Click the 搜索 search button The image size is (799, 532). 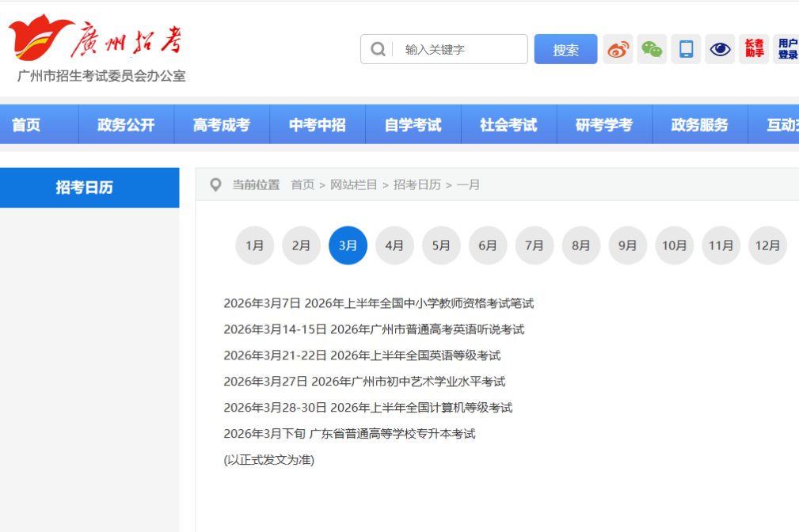pos(565,49)
